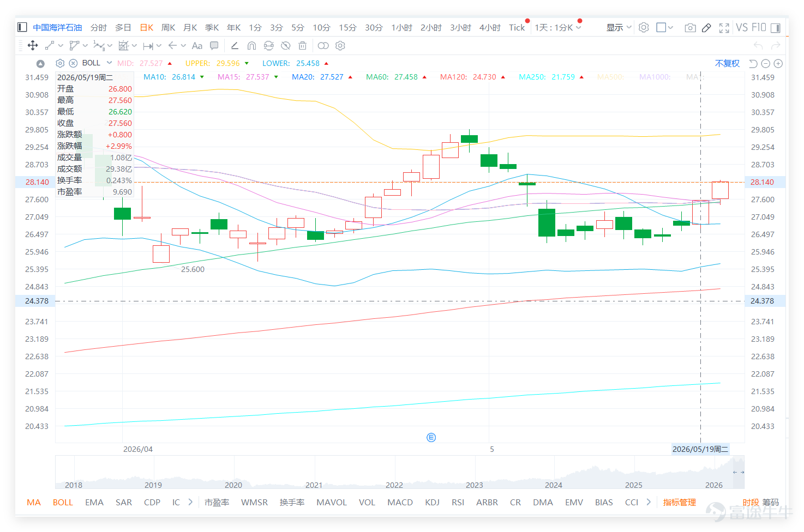The image size is (804, 532).
Task: Click the redo arrow
Action: coord(776,46)
